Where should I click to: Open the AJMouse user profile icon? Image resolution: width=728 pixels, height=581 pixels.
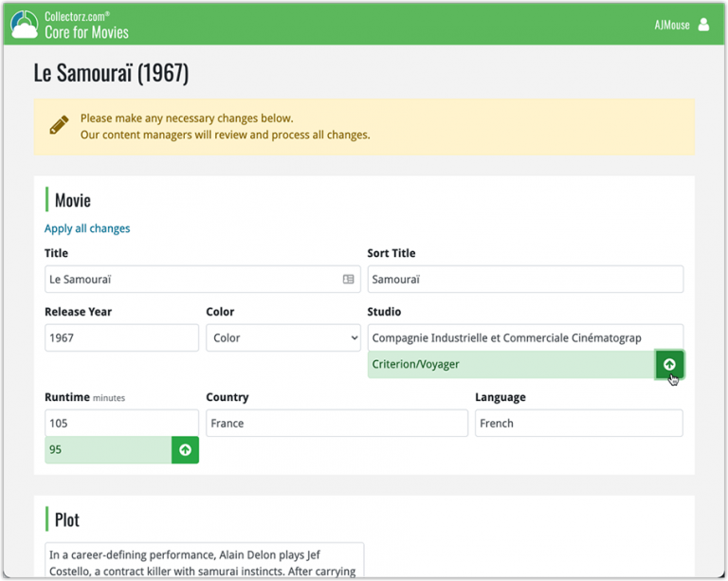704,25
